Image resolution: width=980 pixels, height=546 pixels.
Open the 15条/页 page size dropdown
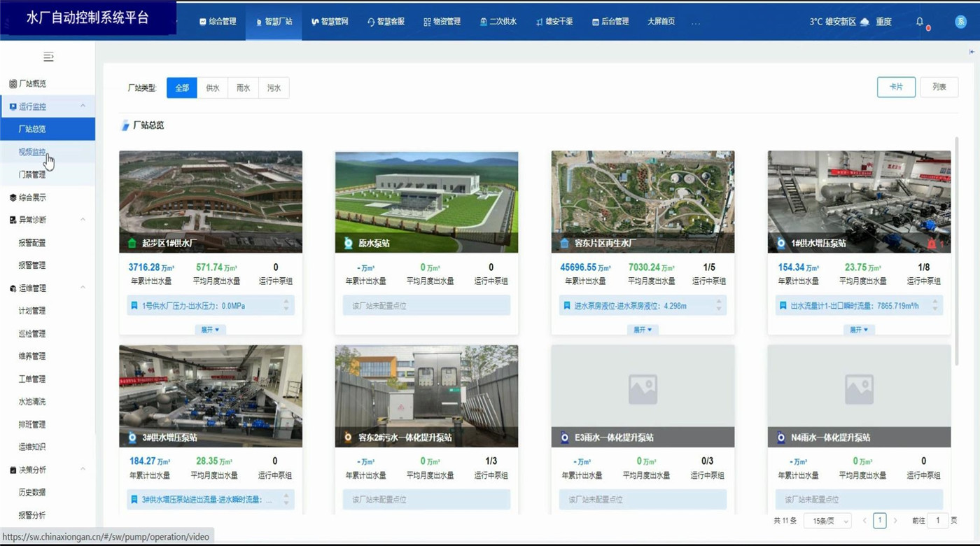pos(827,521)
